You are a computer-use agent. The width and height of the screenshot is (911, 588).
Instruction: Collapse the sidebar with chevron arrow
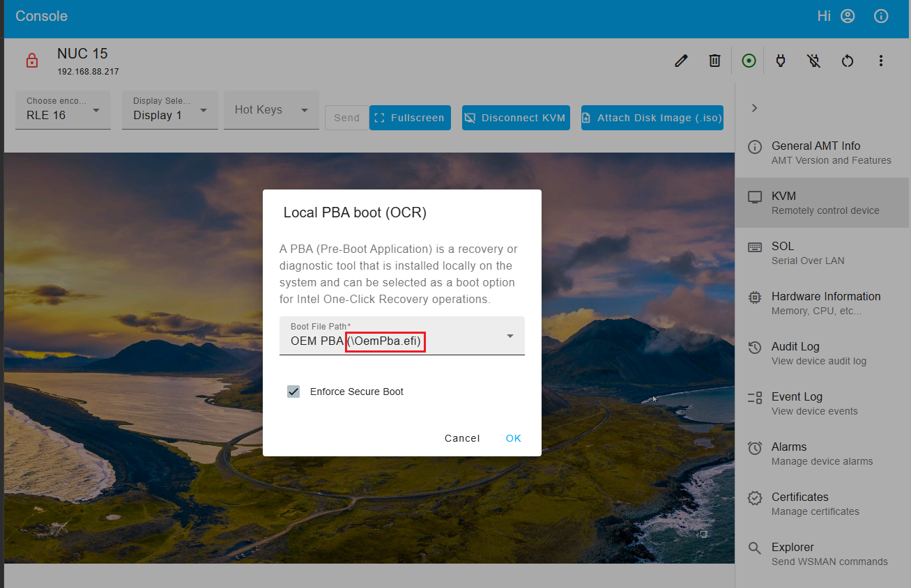[x=754, y=108]
